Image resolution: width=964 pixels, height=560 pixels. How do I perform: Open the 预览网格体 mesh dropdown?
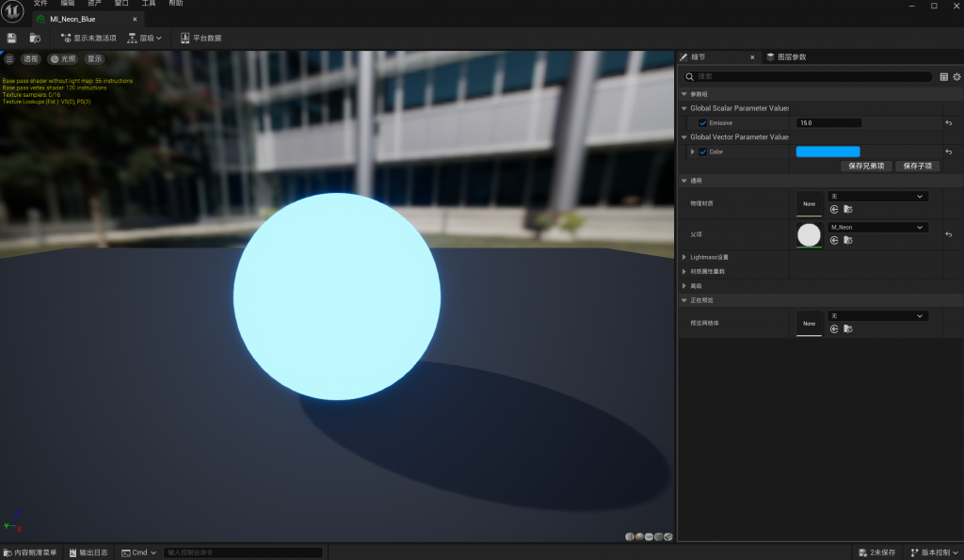[877, 316]
